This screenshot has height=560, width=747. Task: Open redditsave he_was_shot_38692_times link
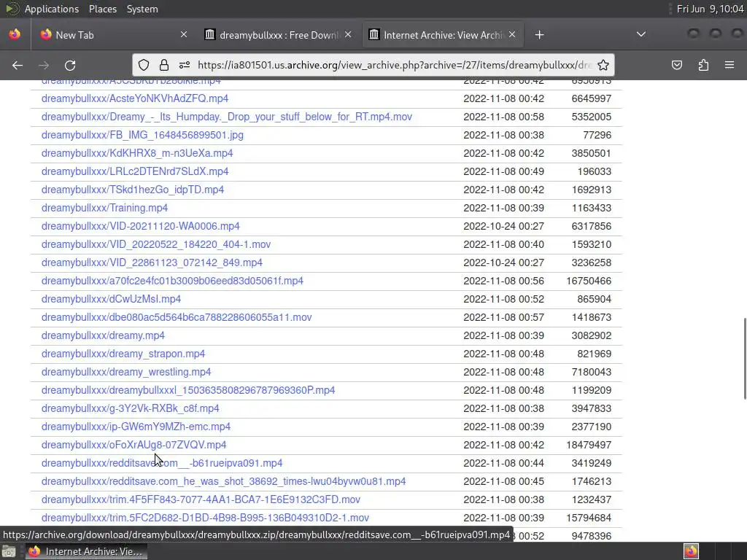click(223, 481)
